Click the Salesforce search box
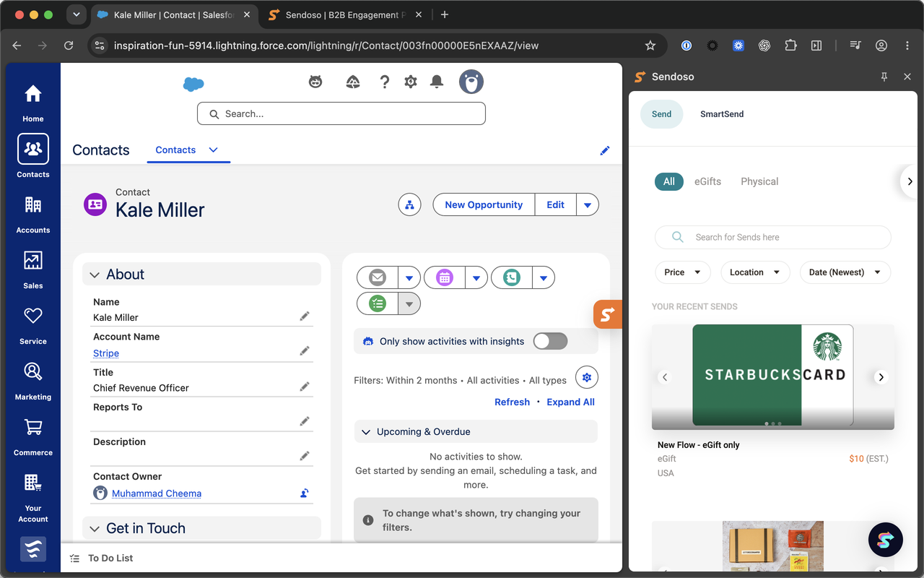The width and height of the screenshot is (924, 578). pyautogui.click(x=341, y=113)
